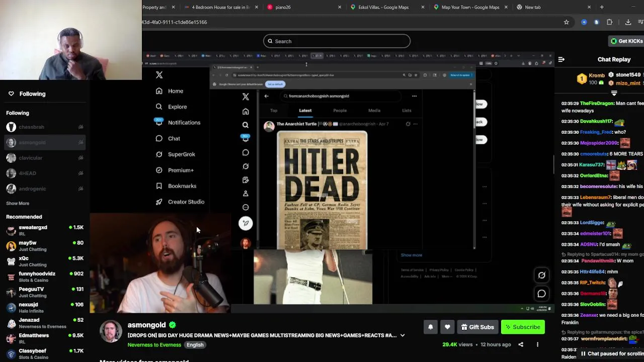Open the video more options menu

tap(537, 344)
